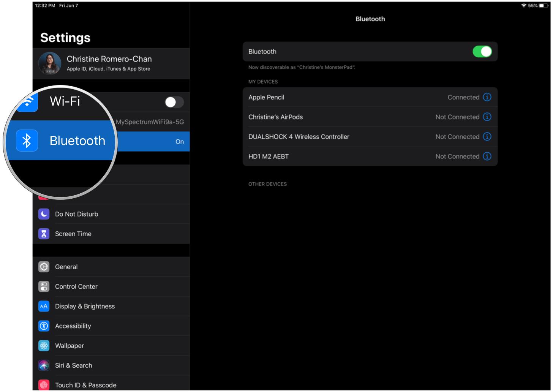
Task: Tap the Screen Time hourglass icon
Action: tap(44, 234)
